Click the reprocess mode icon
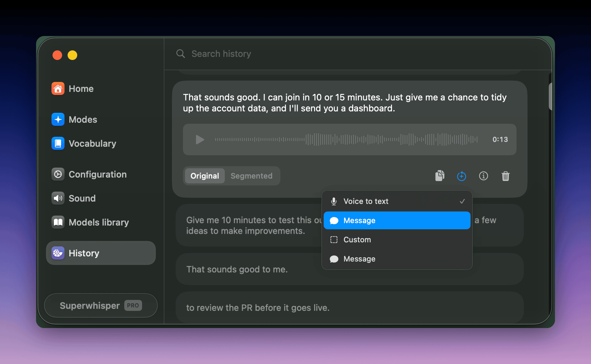The height and width of the screenshot is (364, 591). (462, 176)
